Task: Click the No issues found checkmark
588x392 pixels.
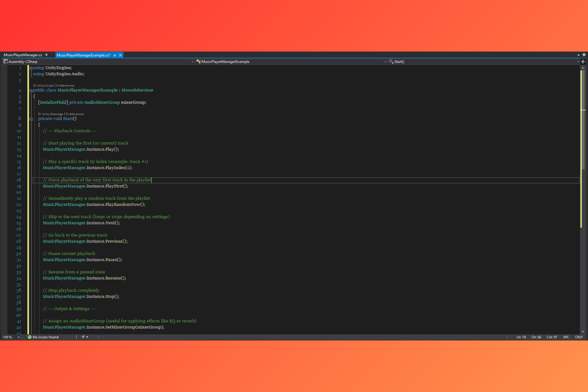Action: pyautogui.click(x=29, y=337)
